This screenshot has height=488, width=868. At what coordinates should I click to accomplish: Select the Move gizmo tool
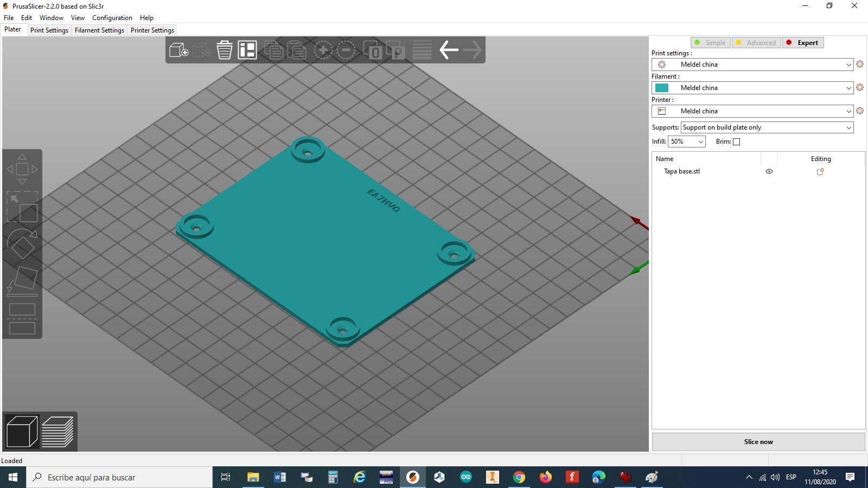[22, 169]
